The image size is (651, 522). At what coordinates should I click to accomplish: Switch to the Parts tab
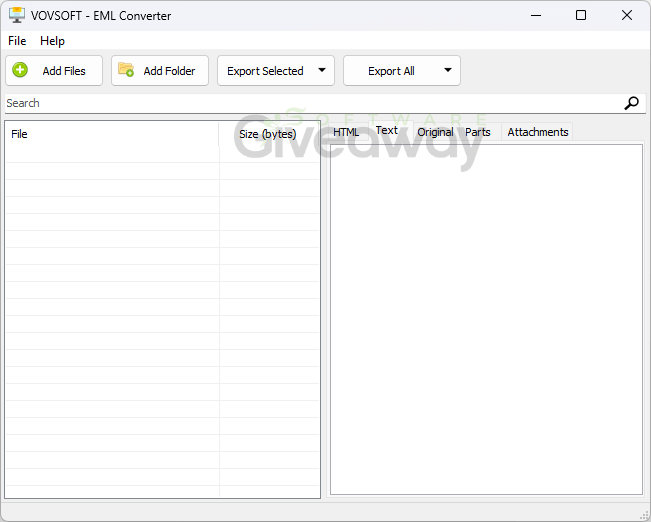click(477, 132)
